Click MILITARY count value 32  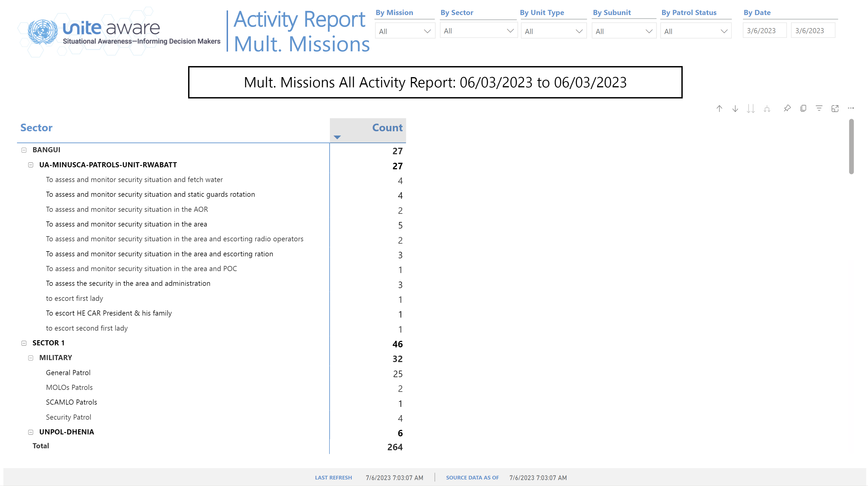point(398,359)
